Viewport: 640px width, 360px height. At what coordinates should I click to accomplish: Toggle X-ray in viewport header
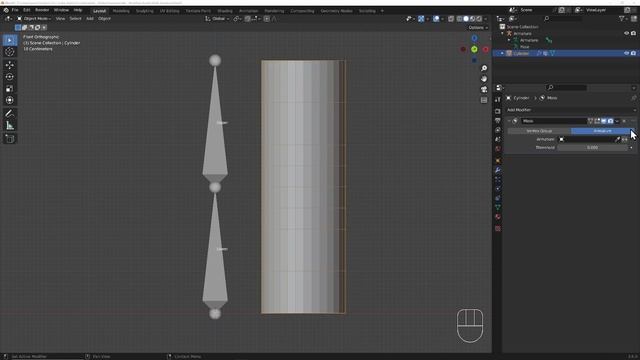coord(451,19)
